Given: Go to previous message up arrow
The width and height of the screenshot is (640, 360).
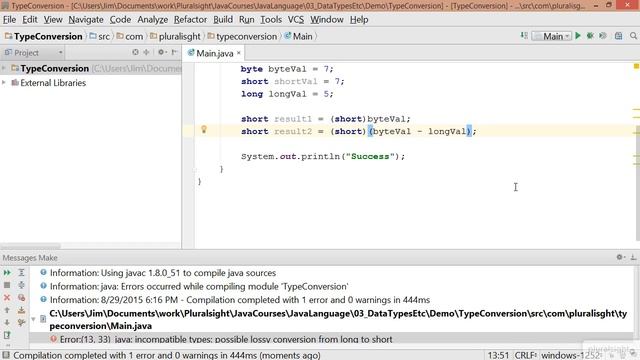Looking at the screenshot, I should 7,310.
